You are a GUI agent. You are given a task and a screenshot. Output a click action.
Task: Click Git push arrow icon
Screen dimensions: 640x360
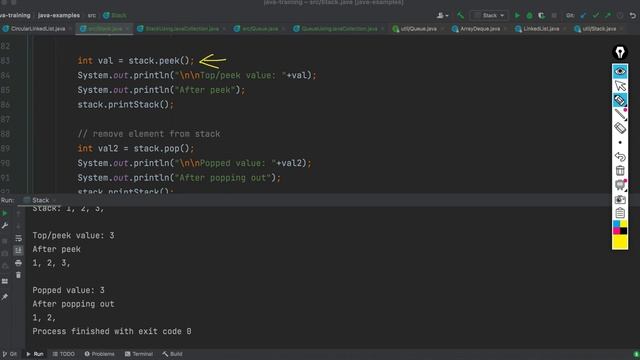click(608, 16)
